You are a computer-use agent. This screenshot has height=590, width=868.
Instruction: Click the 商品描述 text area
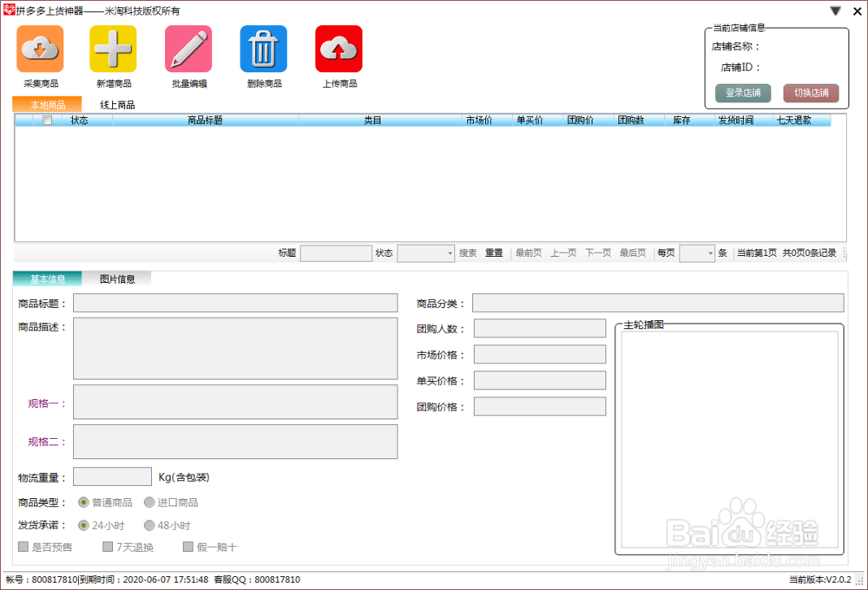[235, 348]
